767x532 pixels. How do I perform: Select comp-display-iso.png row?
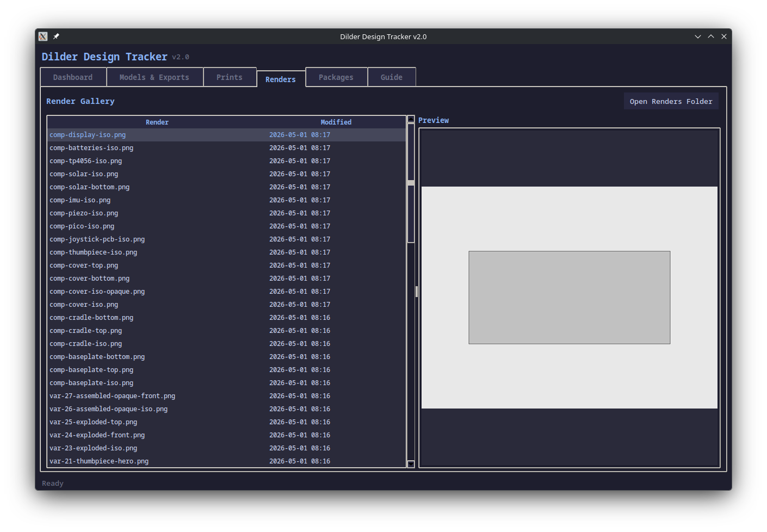tap(227, 135)
